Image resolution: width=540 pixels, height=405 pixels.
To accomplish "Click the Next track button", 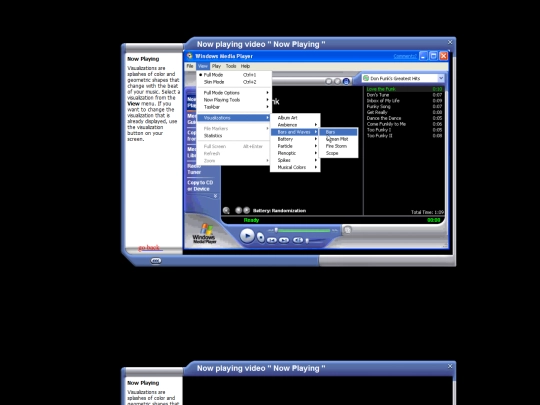I will pyautogui.click(x=284, y=240).
